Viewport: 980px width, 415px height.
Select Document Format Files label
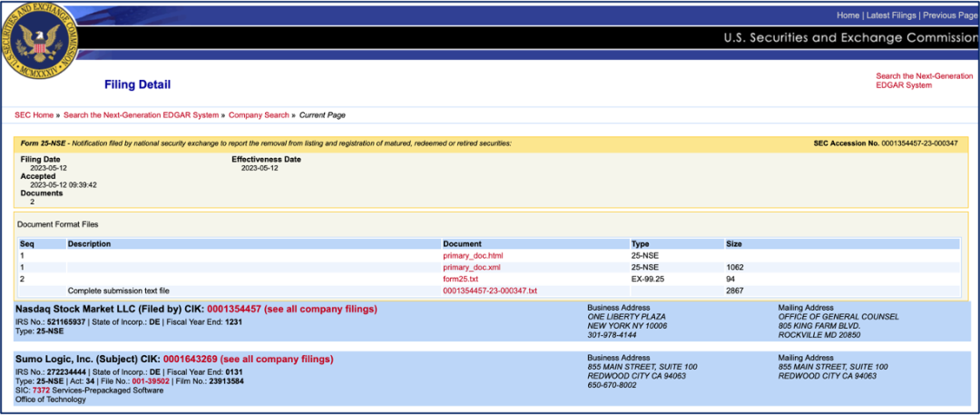(58, 224)
